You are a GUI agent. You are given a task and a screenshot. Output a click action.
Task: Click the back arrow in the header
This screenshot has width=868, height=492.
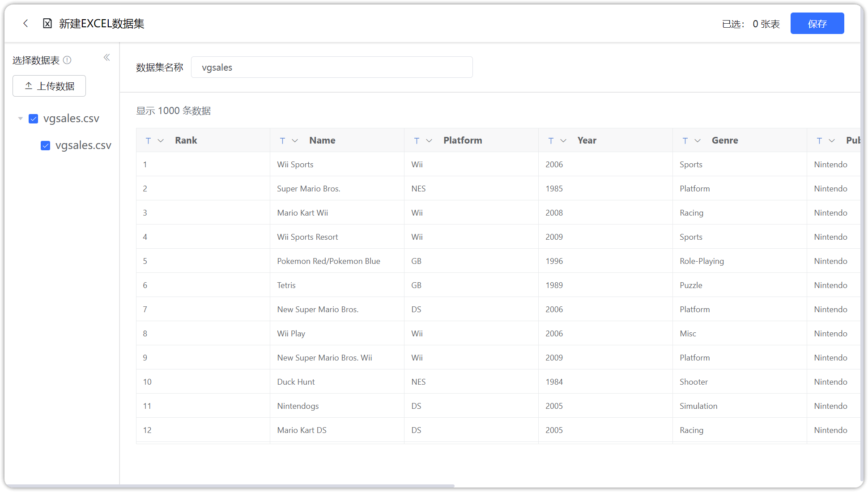click(26, 23)
